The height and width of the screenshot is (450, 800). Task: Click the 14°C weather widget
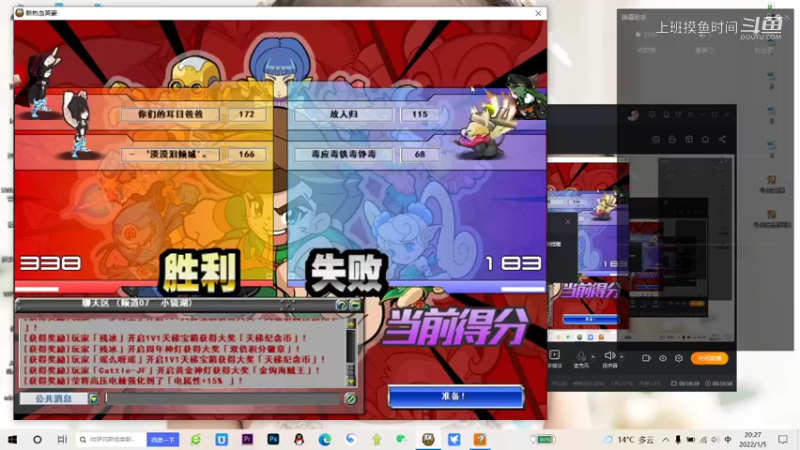coord(629,439)
